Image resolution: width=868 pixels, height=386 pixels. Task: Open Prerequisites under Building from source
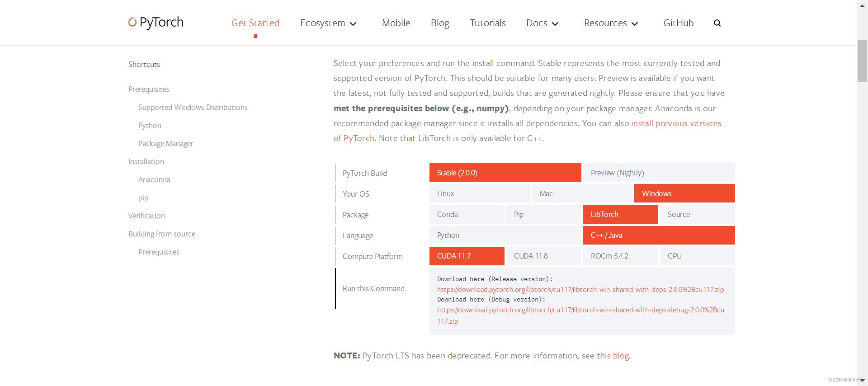(159, 252)
